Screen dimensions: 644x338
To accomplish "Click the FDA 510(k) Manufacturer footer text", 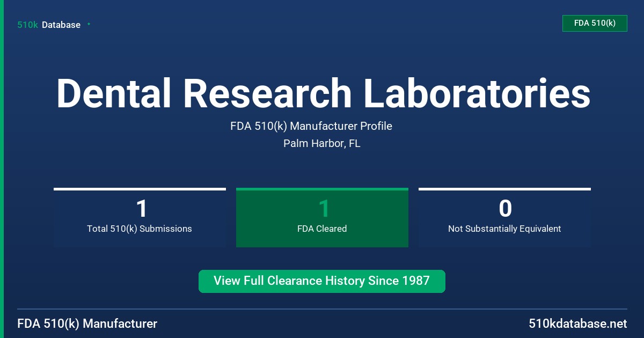I will 87,324.
